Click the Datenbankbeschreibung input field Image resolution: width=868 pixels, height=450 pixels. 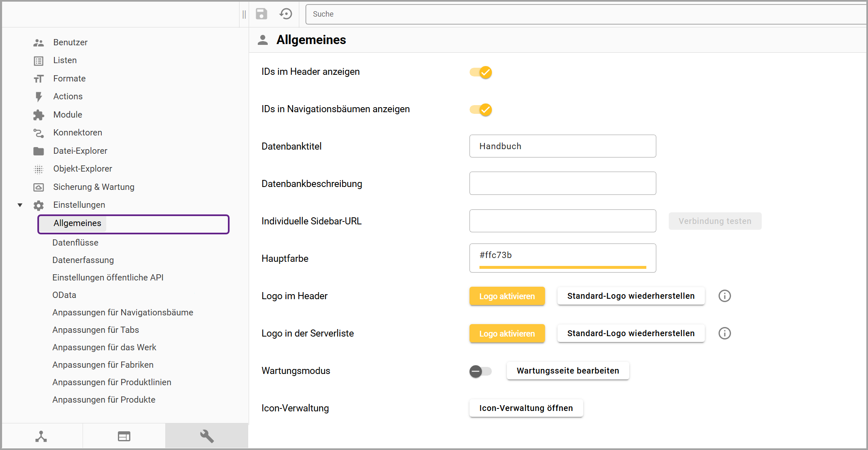562,183
